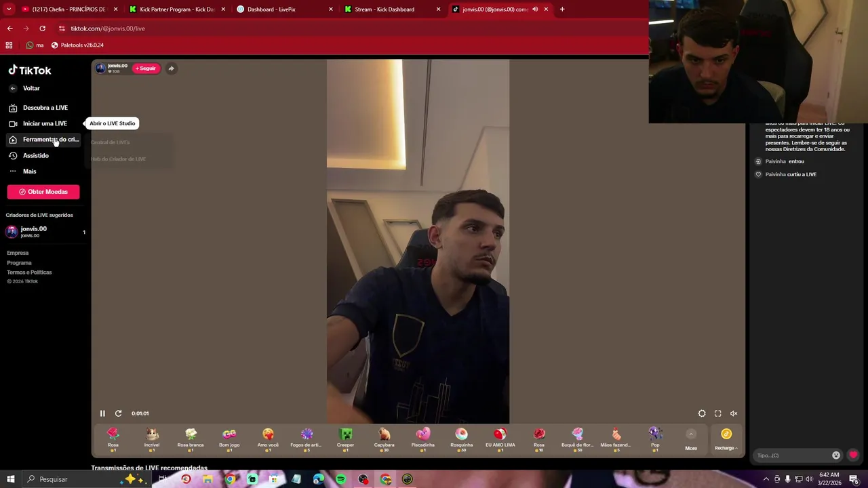Viewport: 868px width, 488px height.
Task: Go back in browser history
Action: pos(9,28)
